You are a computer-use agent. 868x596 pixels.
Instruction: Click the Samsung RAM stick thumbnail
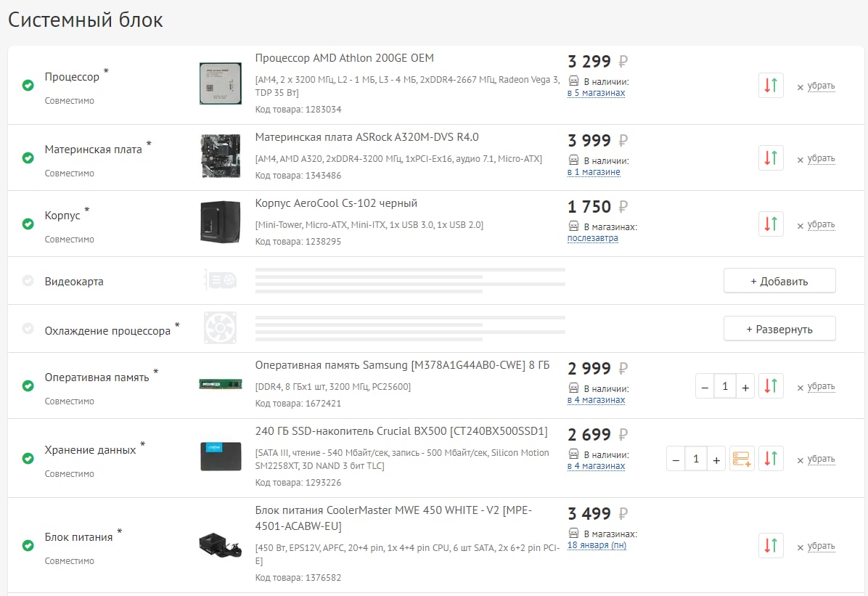pyautogui.click(x=221, y=385)
